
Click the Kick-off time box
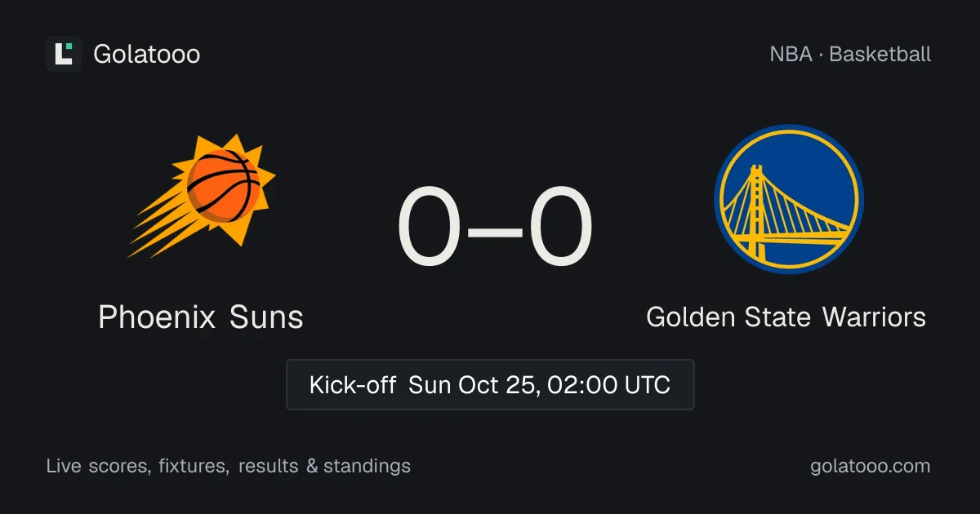click(x=490, y=384)
